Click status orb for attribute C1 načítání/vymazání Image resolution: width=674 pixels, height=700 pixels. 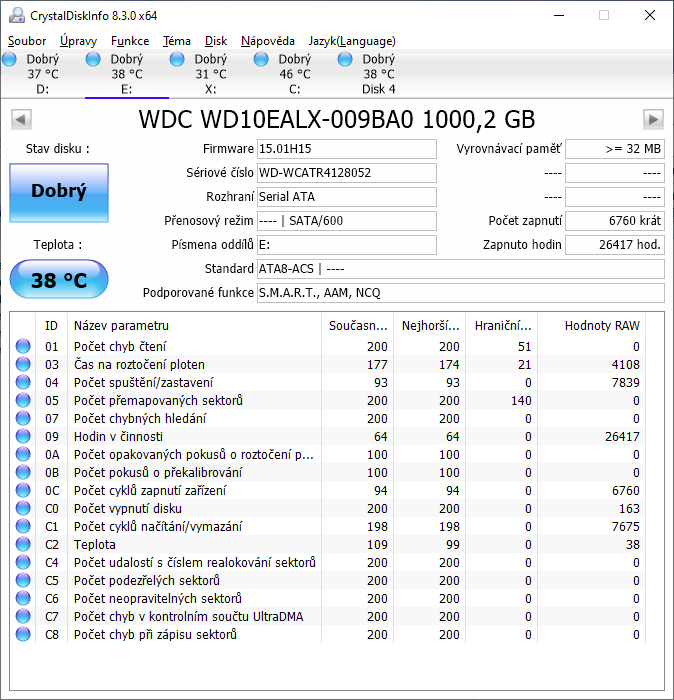[x=23, y=526]
